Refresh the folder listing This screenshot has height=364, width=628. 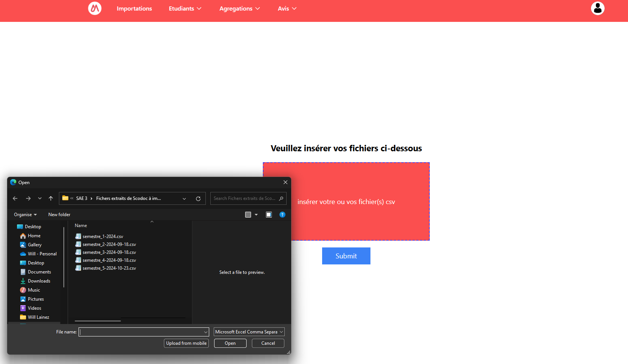(198, 199)
